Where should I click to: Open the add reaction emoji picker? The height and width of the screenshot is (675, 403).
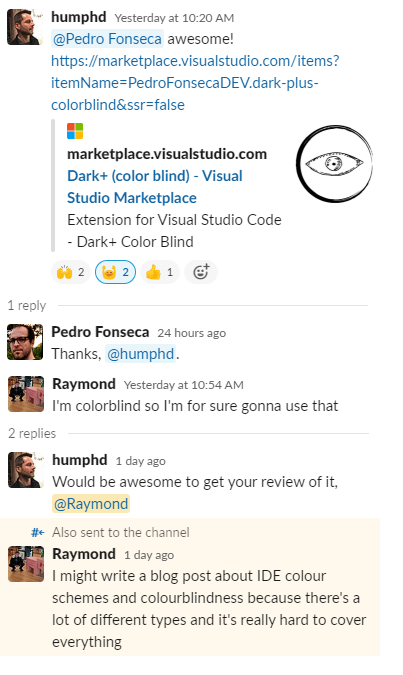pyautogui.click(x=201, y=272)
